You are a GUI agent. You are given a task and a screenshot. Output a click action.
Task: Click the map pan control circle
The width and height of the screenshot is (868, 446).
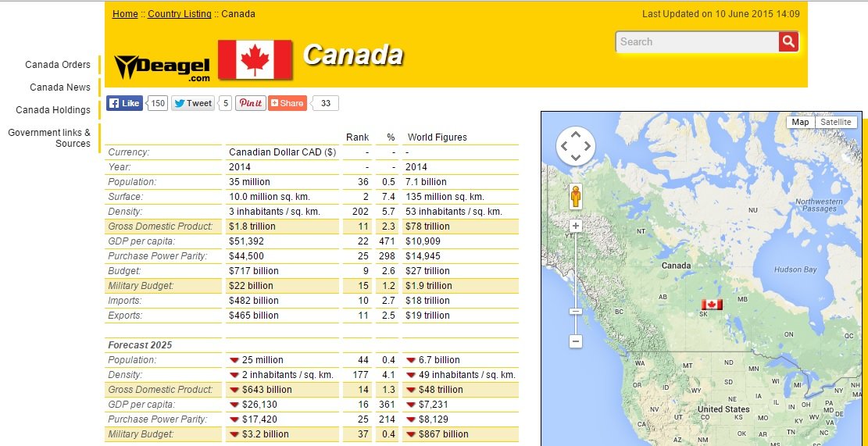pos(576,147)
